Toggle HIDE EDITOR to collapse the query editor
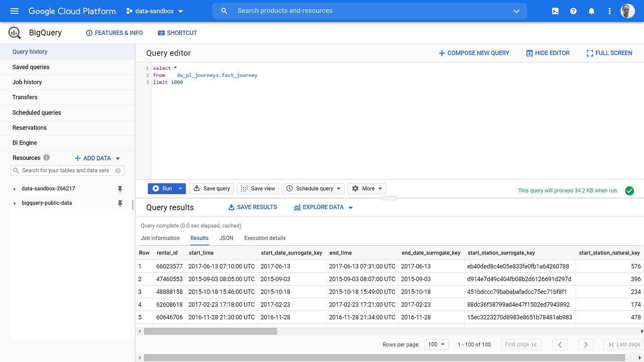The image size is (644, 362). tap(548, 53)
